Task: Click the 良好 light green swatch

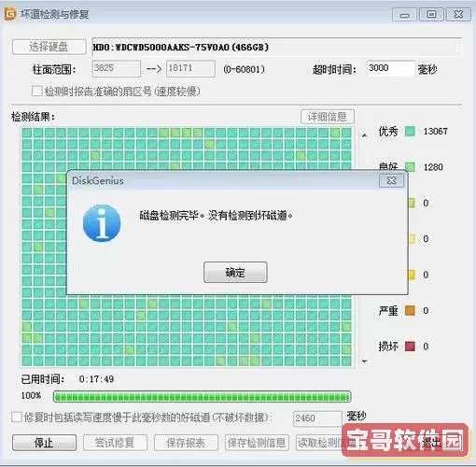Action: [410, 166]
